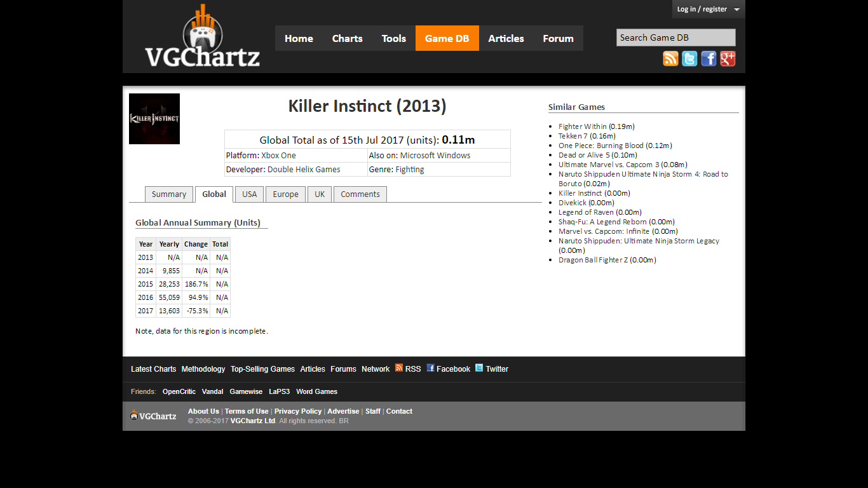Image resolution: width=868 pixels, height=488 pixels.
Task: Switch to the USA tab
Action: (250, 194)
